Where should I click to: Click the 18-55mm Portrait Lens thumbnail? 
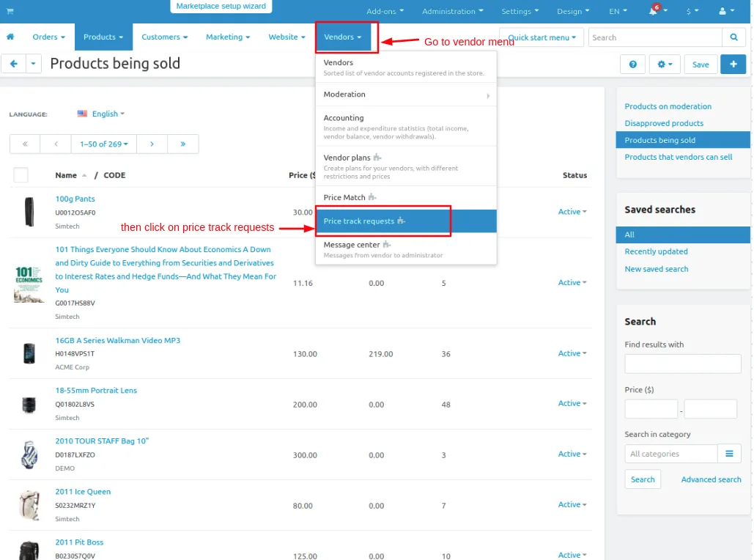click(x=29, y=404)
